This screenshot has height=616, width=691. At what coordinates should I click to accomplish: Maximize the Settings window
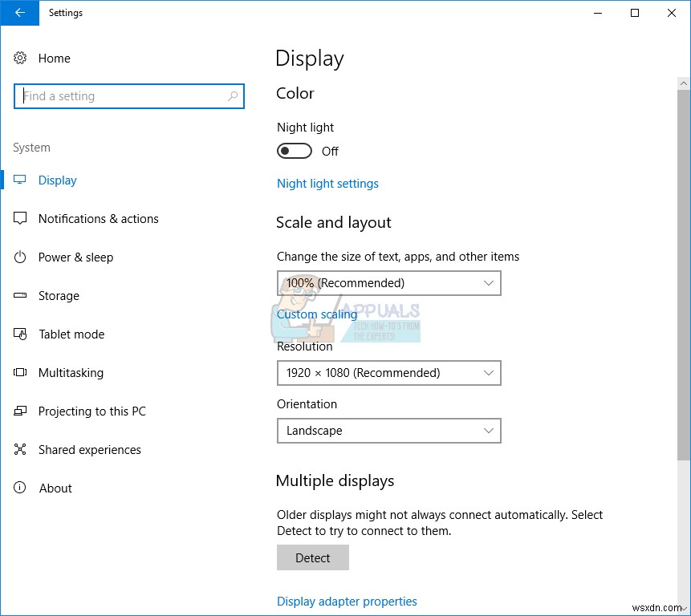pyautogui.click(x=635, y=13)
